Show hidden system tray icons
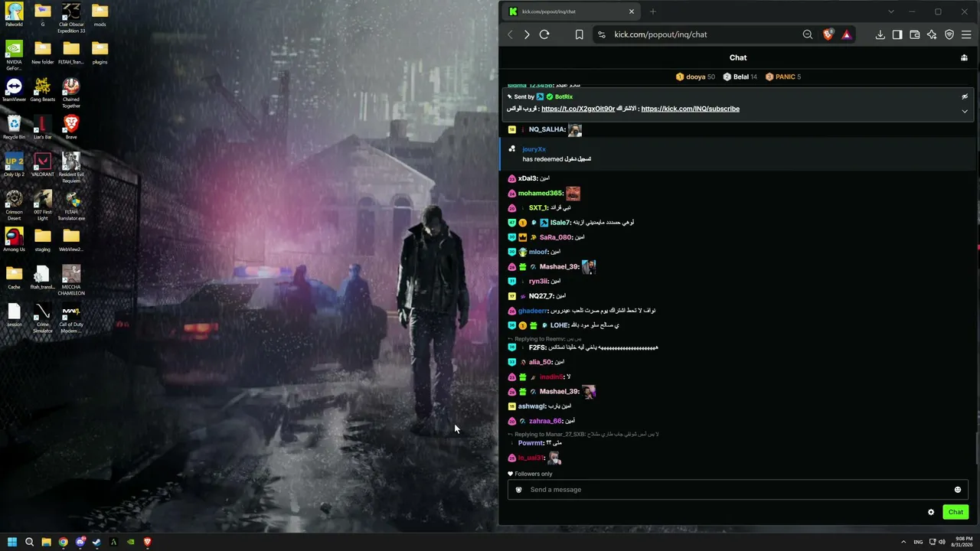 click(903, 542)
